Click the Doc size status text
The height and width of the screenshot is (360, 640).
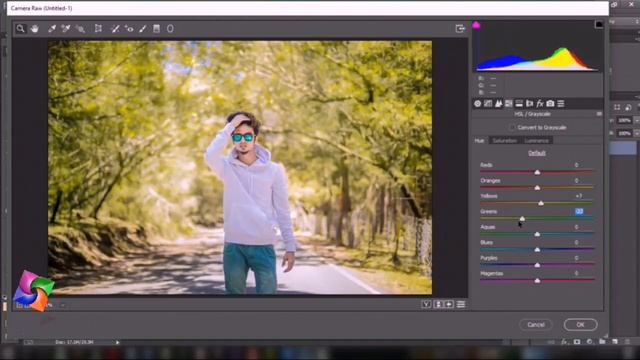pyautogui.click(x=75, y=342)
